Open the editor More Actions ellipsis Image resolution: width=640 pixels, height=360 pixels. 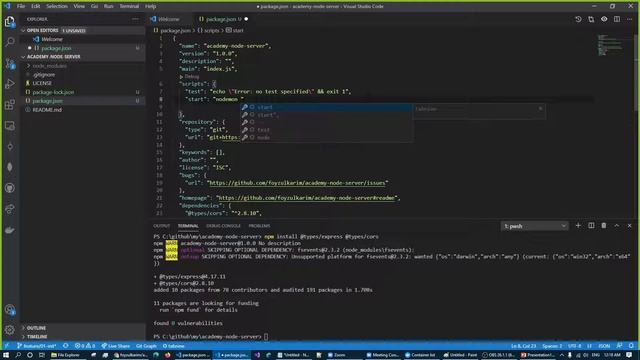(x=629, y=19)
